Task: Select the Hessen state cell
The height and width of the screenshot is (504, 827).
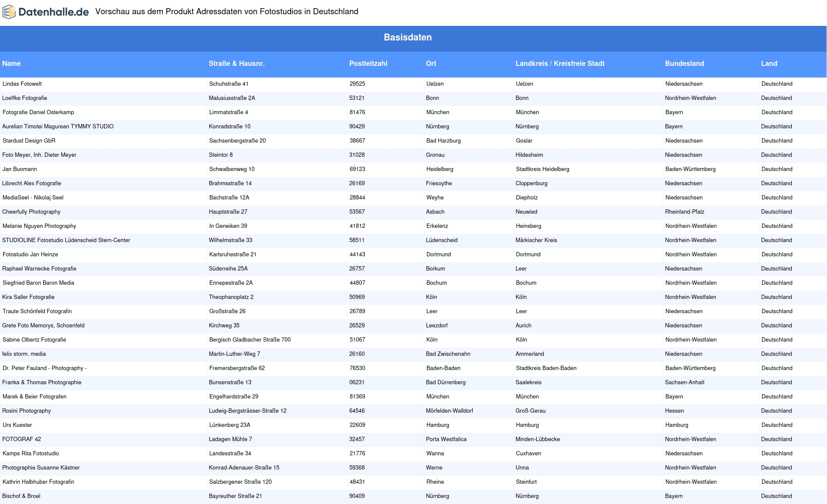Action: point(675,411)
